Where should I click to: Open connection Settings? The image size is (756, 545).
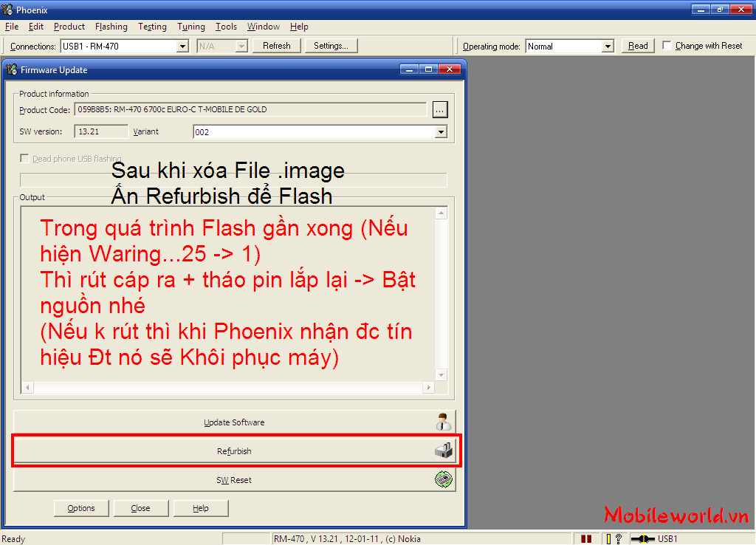[x=331, y=46]
